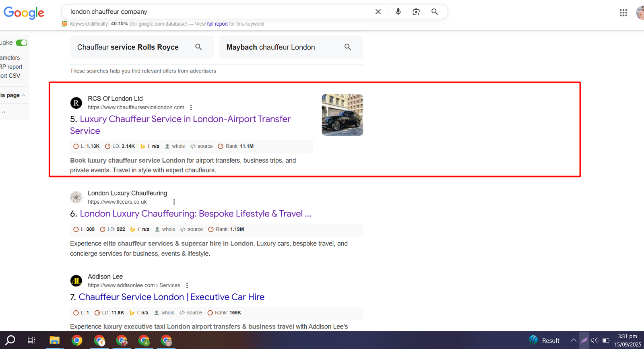Open 'Chauffeur Service London | Executive Car Hire'

[171, 297]
